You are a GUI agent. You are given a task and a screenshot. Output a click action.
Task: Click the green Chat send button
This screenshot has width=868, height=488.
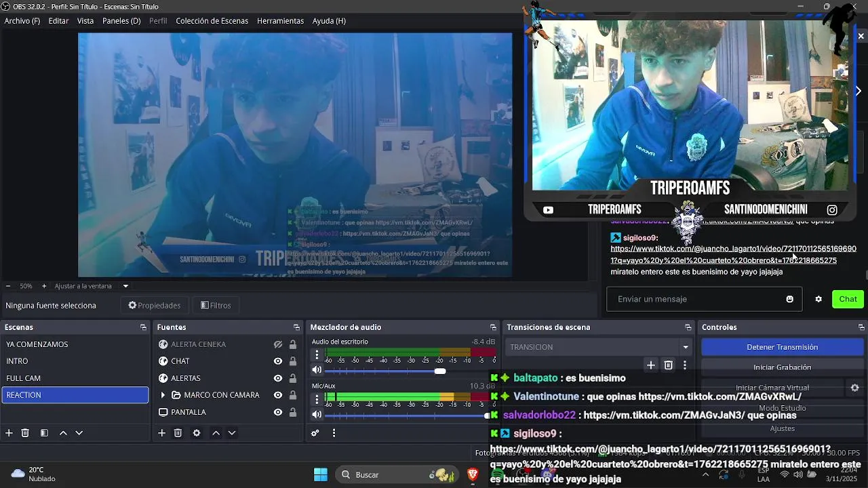coord(848,299)
